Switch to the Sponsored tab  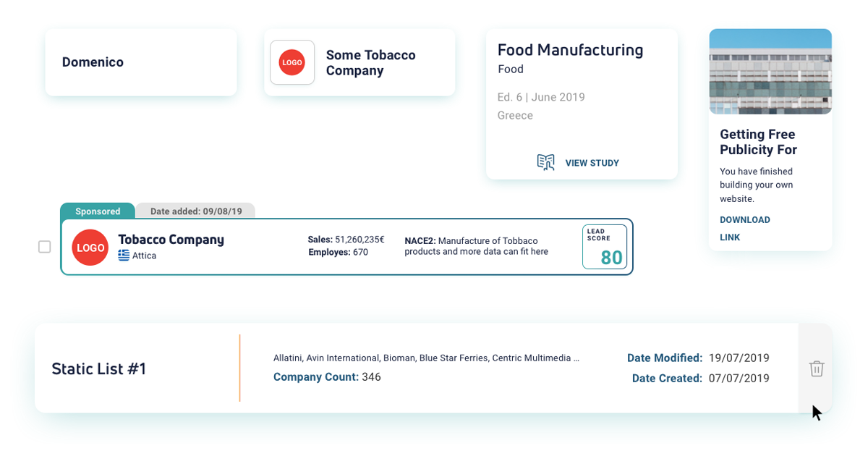pyautogui.click(x=98, y=211)
